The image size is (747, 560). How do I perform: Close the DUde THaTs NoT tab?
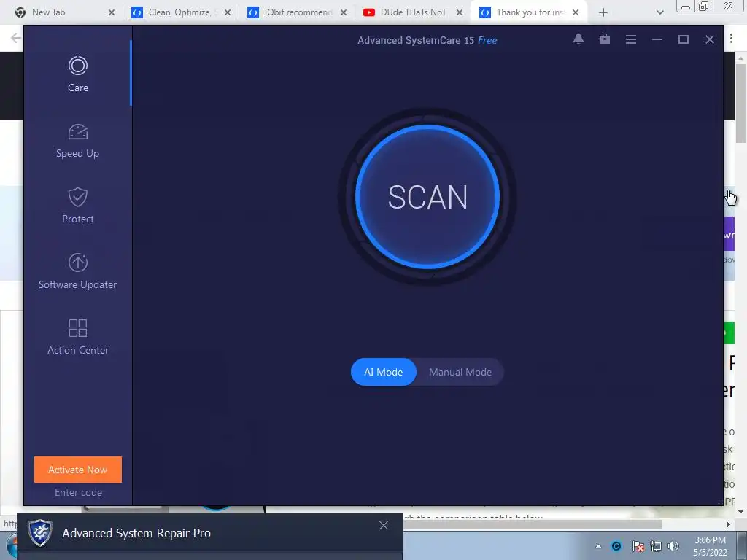pyautogui.click(x=460, y=12)
